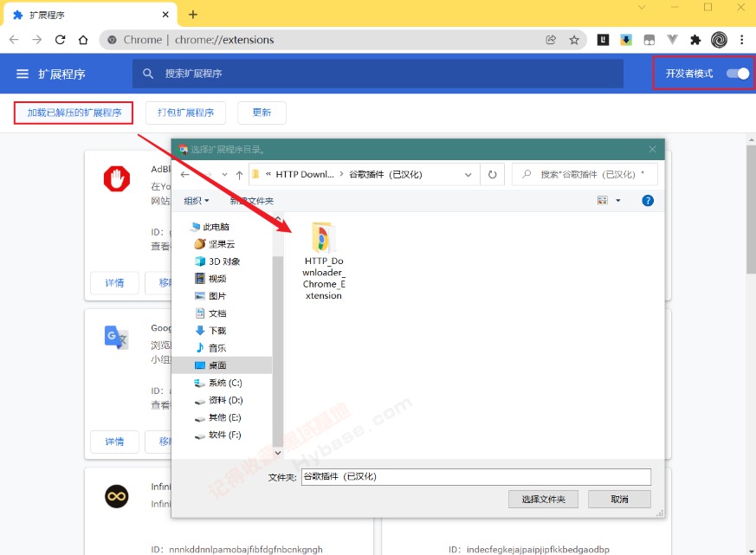Image resolution: width=756 pixels, height=555 pixels.
Task: Click the 文件夹 name input field
Action: coord(476,476)
